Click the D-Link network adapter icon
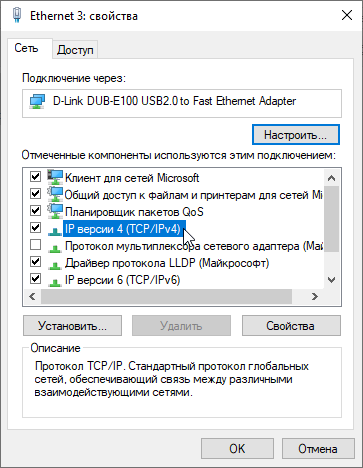The height and width of the screenshot is (468, 363). (x=37, y=102)
